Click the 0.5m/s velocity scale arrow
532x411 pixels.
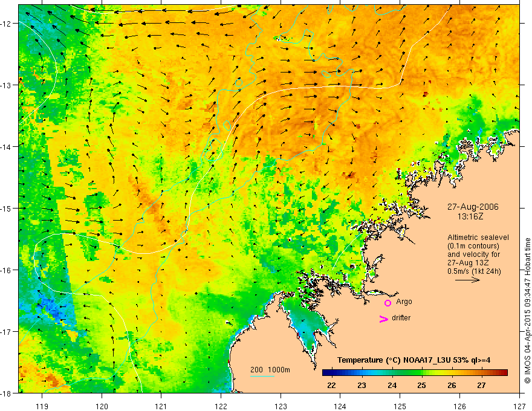[x=467, y=280]
